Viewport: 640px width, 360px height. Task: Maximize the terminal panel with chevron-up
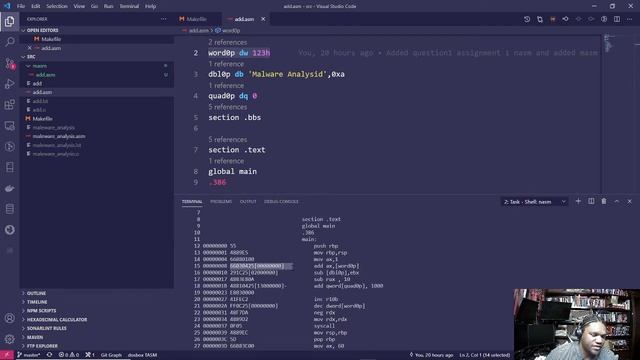(x=617, y=201)
